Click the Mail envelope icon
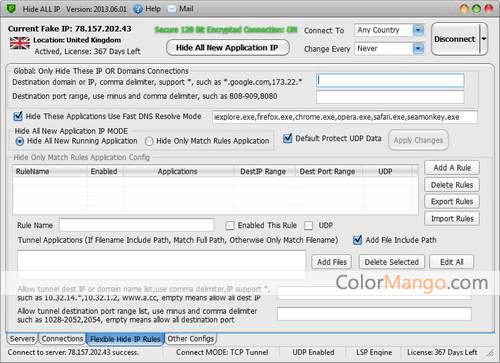The height and width of the screenshot is (363, 500). (172, 9)
